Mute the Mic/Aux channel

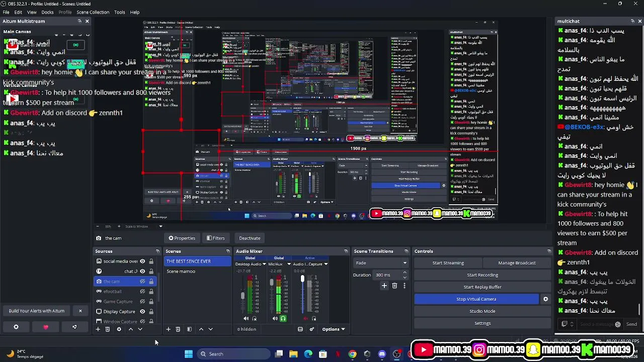pos(275,318)
